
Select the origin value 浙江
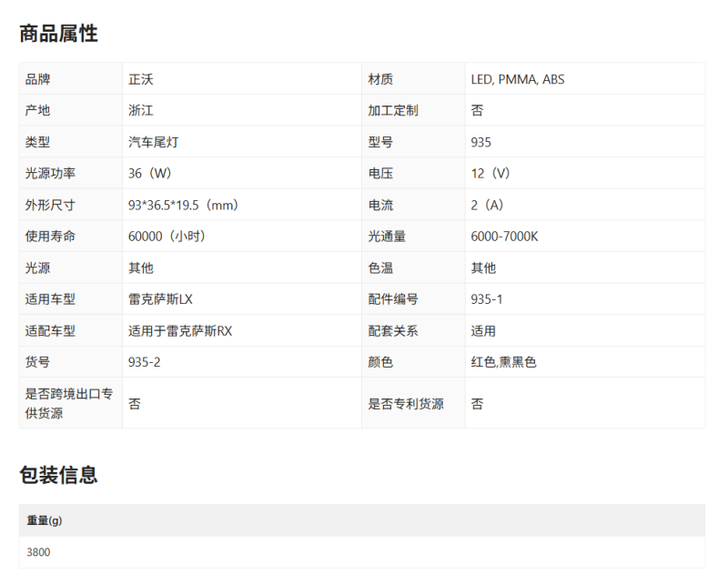click(x=141, y=110)
